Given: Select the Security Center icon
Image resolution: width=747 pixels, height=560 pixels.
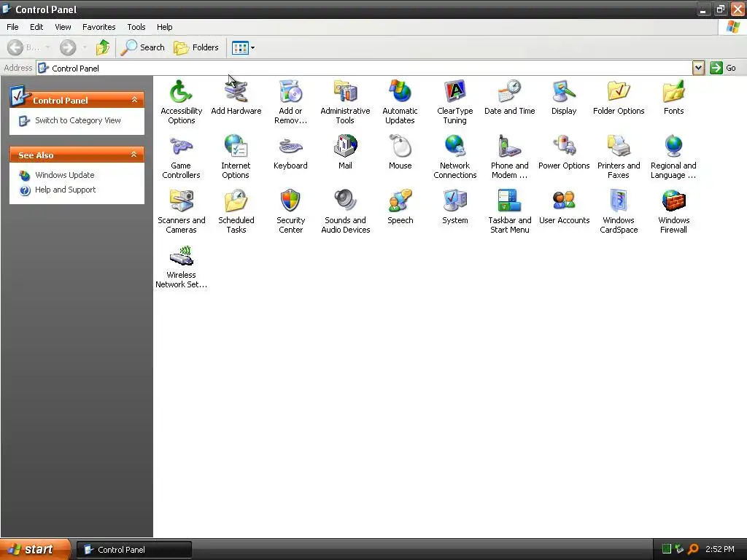Looking at the screenshot, I should [x=290, y=201].
